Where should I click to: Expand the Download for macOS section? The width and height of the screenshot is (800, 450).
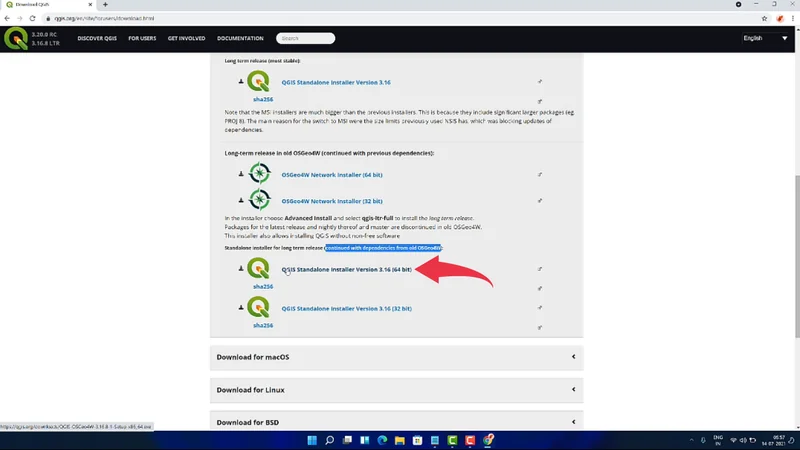click(396, 357)
